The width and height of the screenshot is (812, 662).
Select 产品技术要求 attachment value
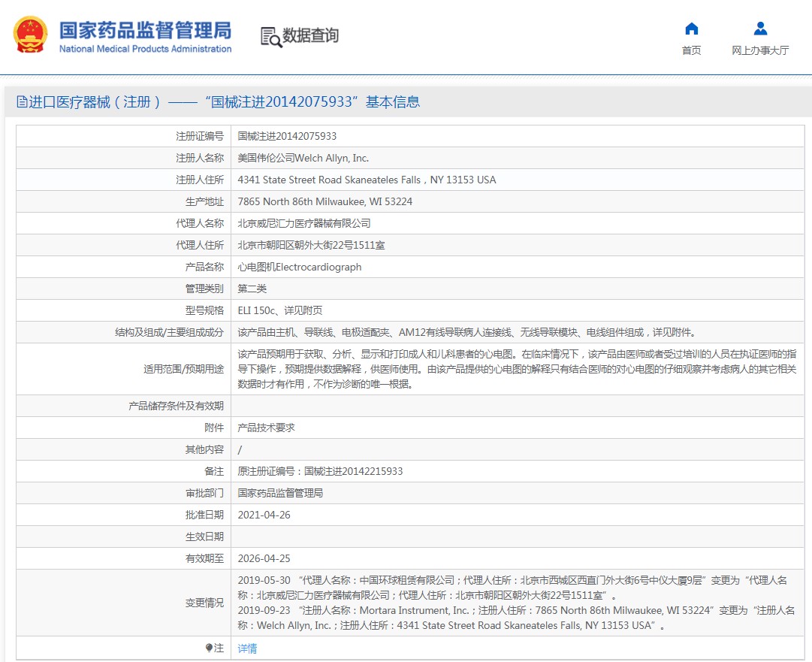[x=266, y=428]
